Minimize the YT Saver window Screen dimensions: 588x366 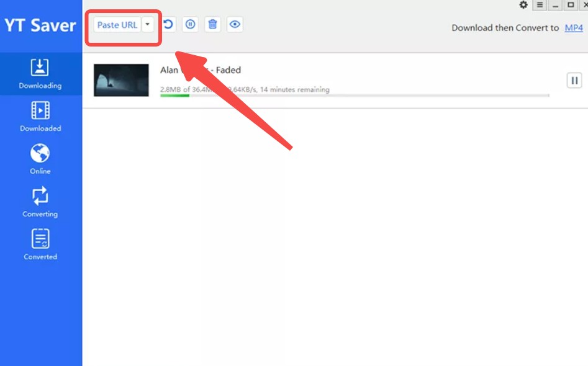click(x=555, y=5)
